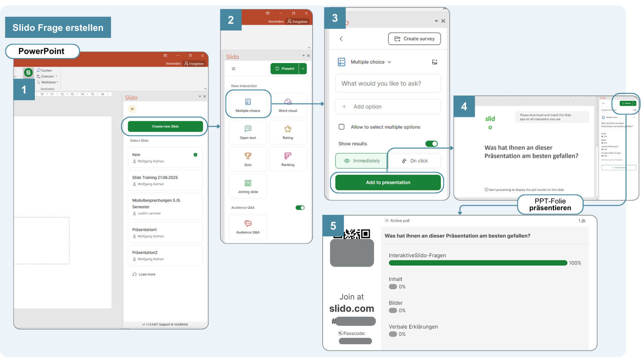Screen dimensions: 644x362
Task: Expand the Markieren dropdown arrow
Action: point(57,82)
